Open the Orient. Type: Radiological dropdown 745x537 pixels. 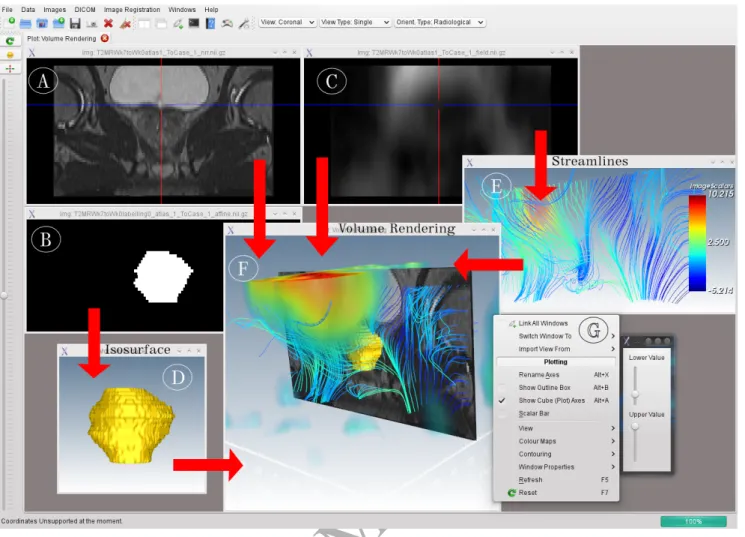pos(440,22)
